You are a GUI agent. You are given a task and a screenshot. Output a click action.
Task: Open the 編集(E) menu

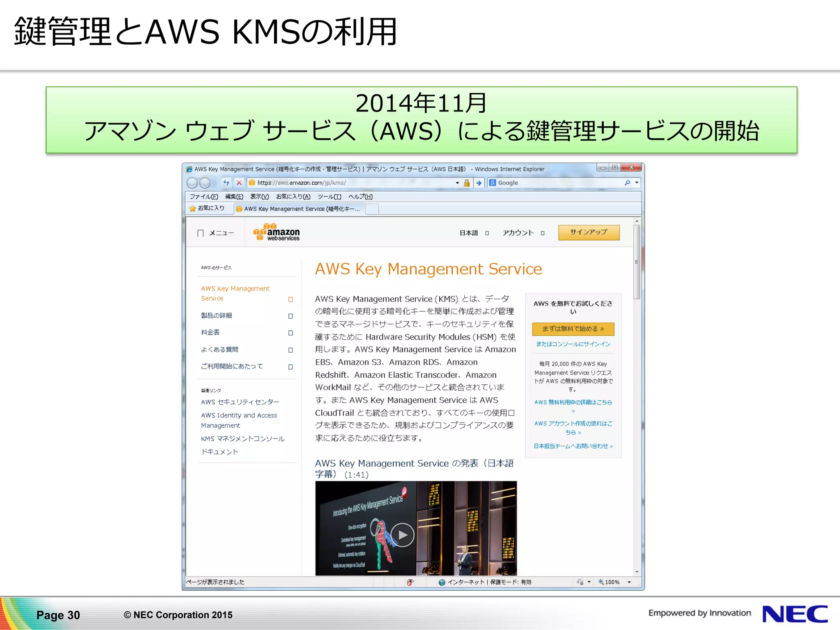click(234, 196)
